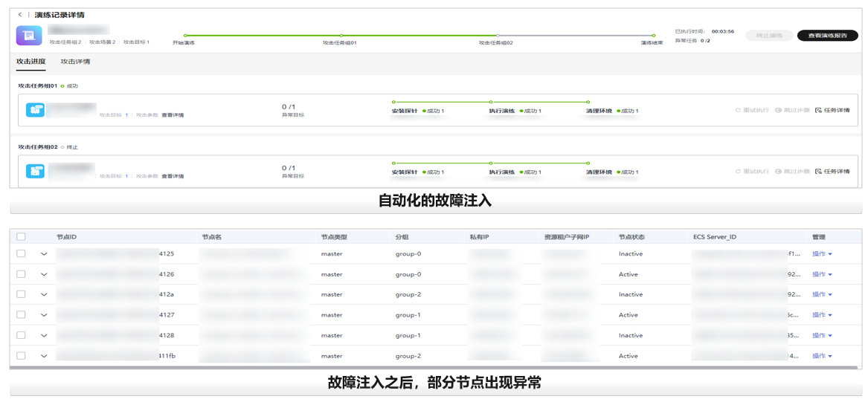This screenshot has width=868, height=402.
Task: Click the 节点类型 column header
Action: 334,236
